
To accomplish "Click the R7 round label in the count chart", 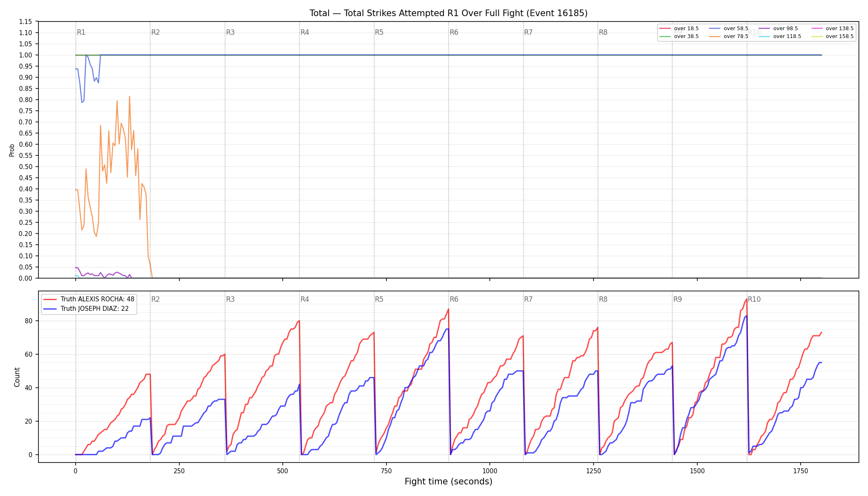I will coord(528,299).
